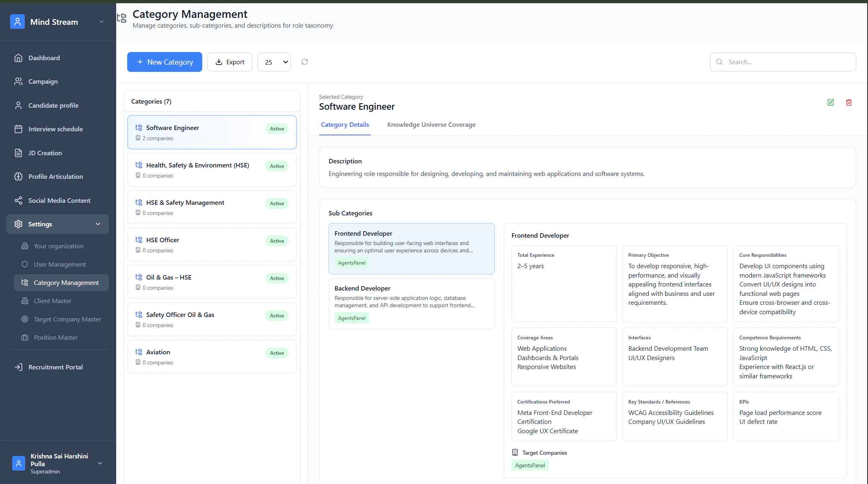Click the red delete category trash icon
868x484 pixels.
pyautogui.click(x=849, y=102)
